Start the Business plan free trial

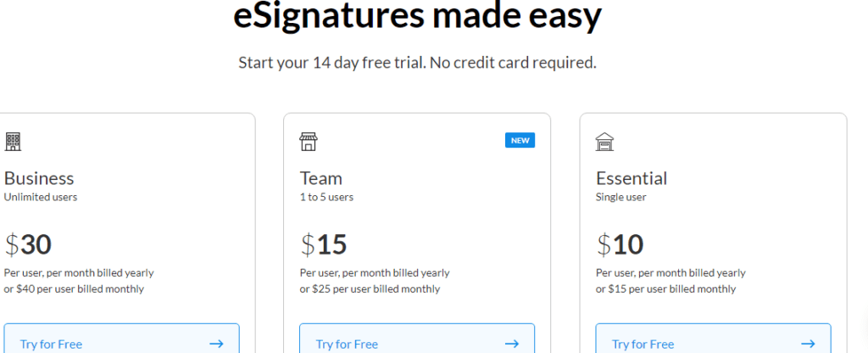(122, 338)
